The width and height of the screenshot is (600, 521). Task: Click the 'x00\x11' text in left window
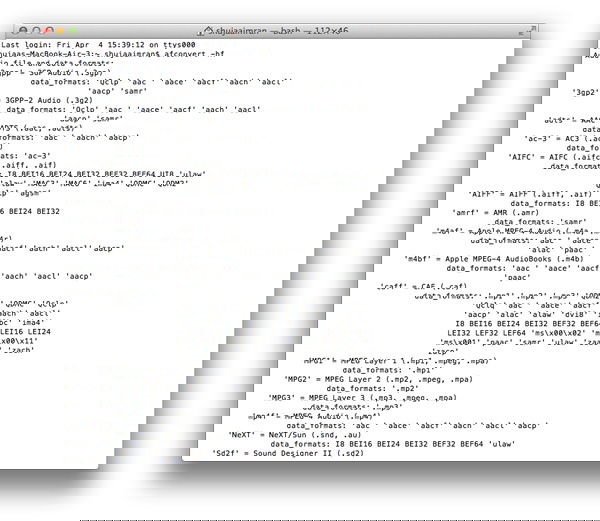tap(17, 341)
